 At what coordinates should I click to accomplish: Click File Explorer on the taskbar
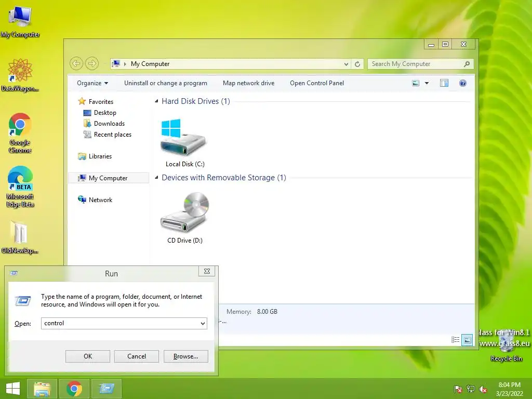tap(42, 389)
